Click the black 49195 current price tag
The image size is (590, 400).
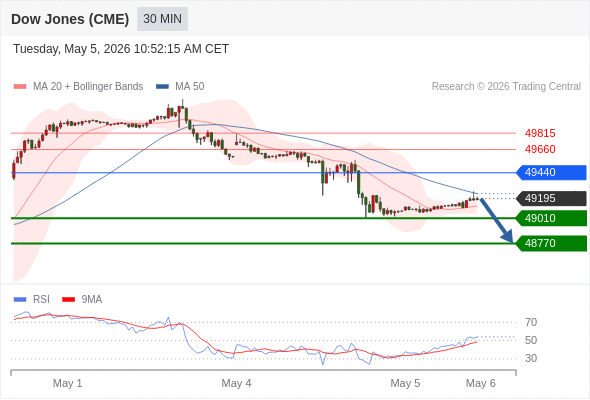coord(551,198)
